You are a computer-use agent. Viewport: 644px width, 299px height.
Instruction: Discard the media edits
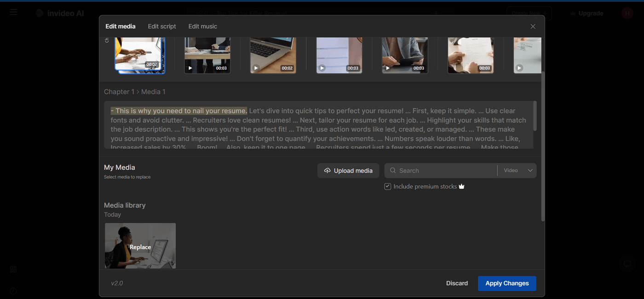pyautogui.click(x=457, y=283)
